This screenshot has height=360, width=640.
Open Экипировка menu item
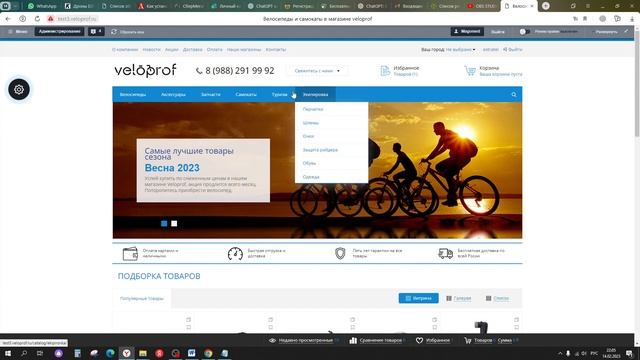[x=315, y=94]
